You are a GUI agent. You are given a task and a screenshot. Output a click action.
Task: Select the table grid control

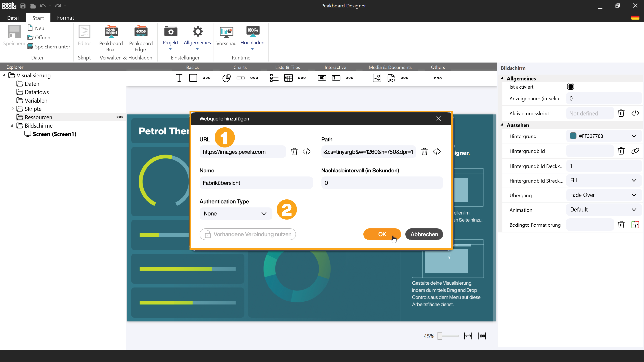[x=288, y=78]
